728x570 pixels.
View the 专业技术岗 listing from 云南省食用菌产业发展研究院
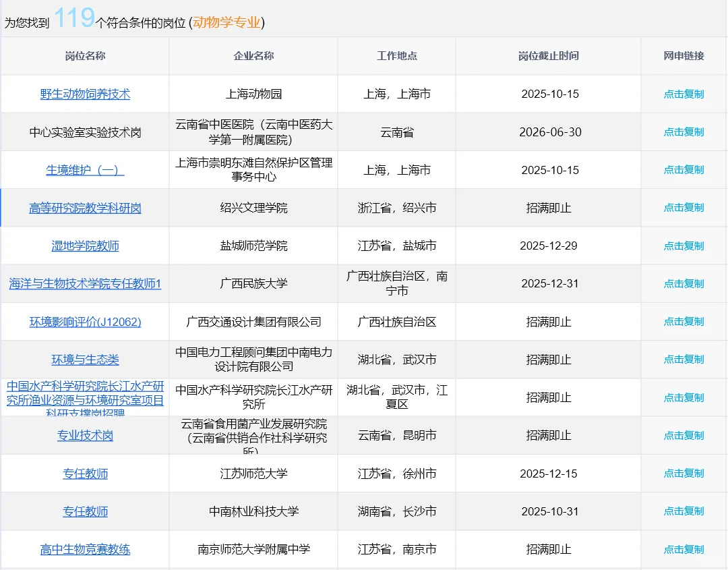tap(86, 435)
